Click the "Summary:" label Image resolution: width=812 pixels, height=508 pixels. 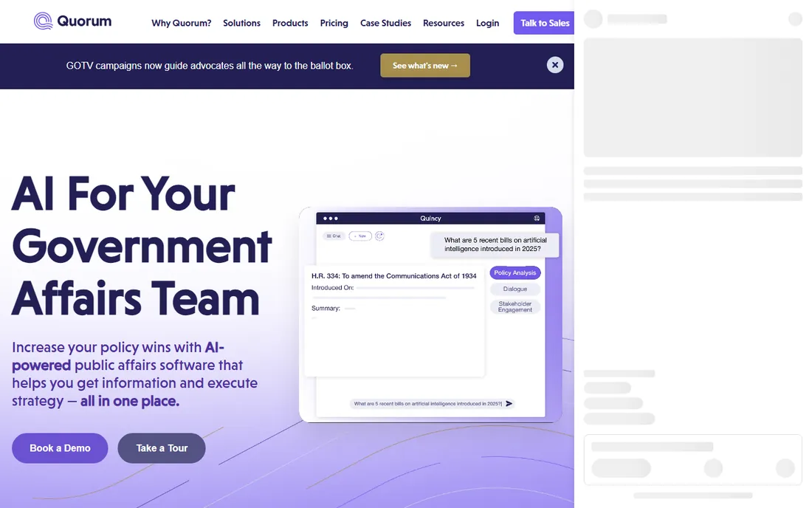click(326, 308)
